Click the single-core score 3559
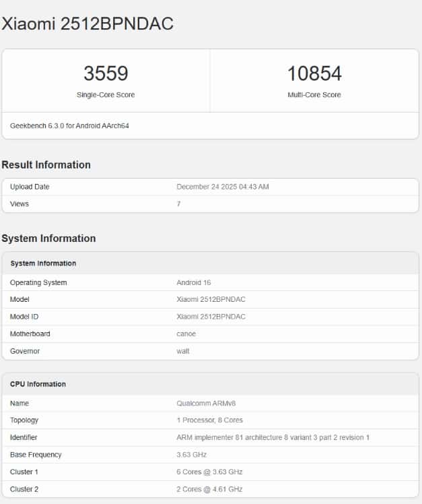Viewport: 422px width, 504px height. click(106, 73)
